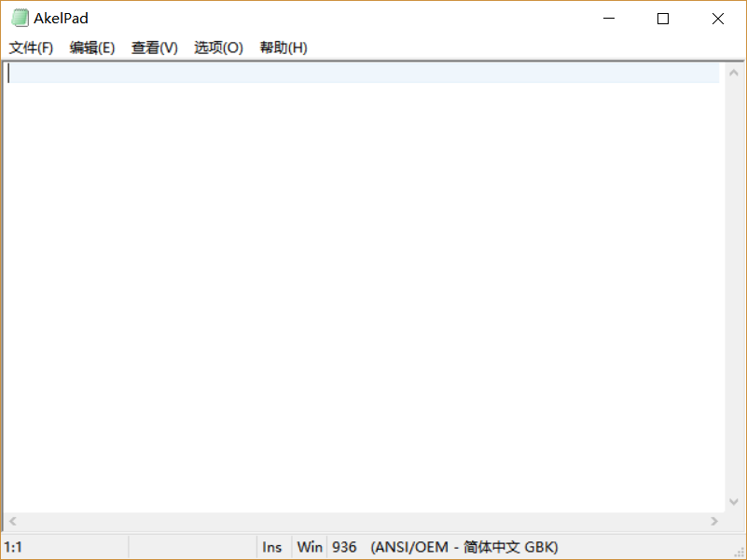Close the AkelPad window
The height and width of the screenshot is (560, 747).
pyautogui.click(x=717, y=19)
